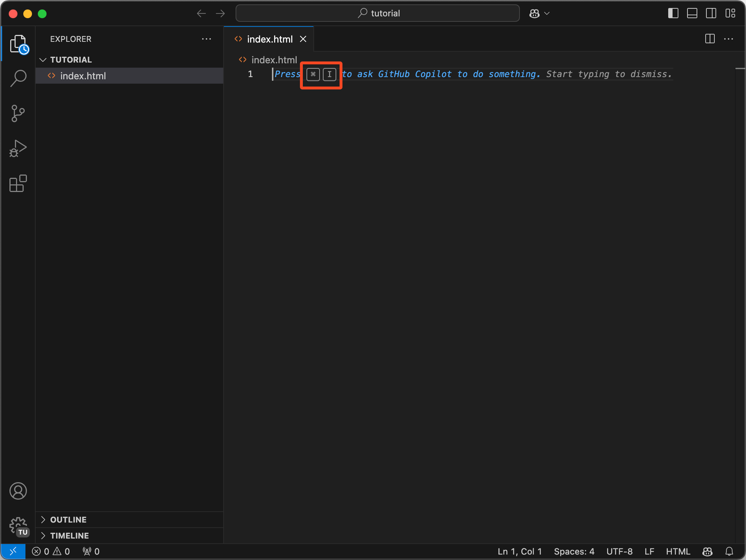Image resolution: width=746 pixels, height=560 pixels.
Task: Open the Run and Debug view
Action: (18, 148)
